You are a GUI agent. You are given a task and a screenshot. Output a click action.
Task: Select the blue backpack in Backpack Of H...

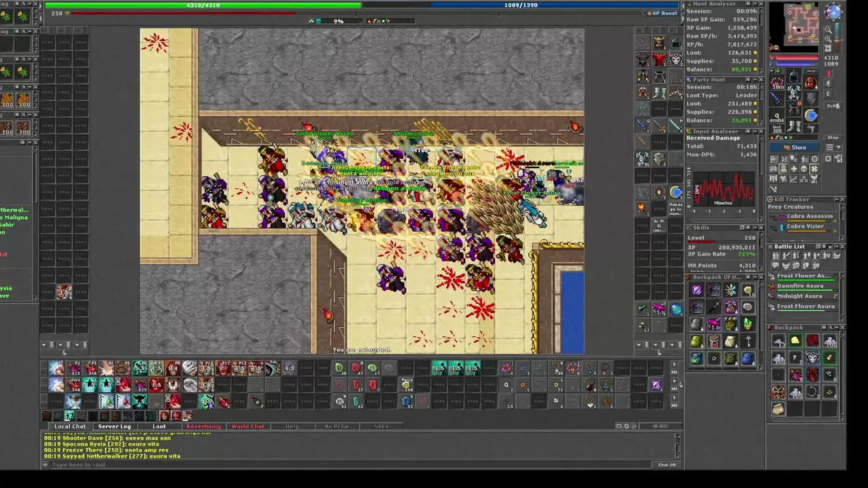click(747, 359)
